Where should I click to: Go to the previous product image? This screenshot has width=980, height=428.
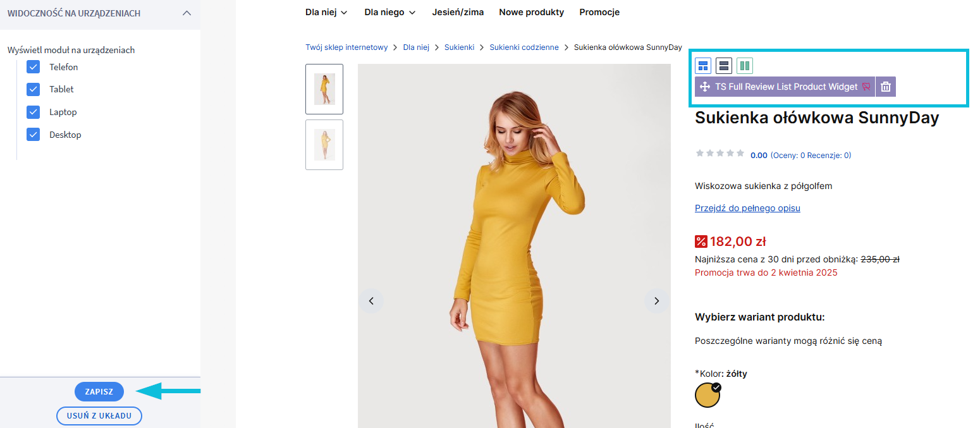(371, 301)
